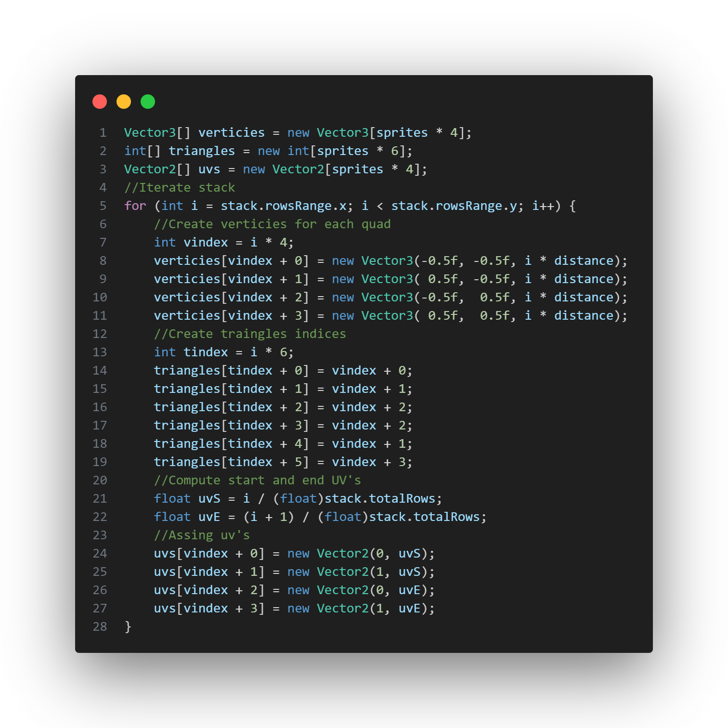Image resolution: width=728 pixels, height=728 pixels.
Task: Click the green maximize dot
Action: click(x=148, y=102)
